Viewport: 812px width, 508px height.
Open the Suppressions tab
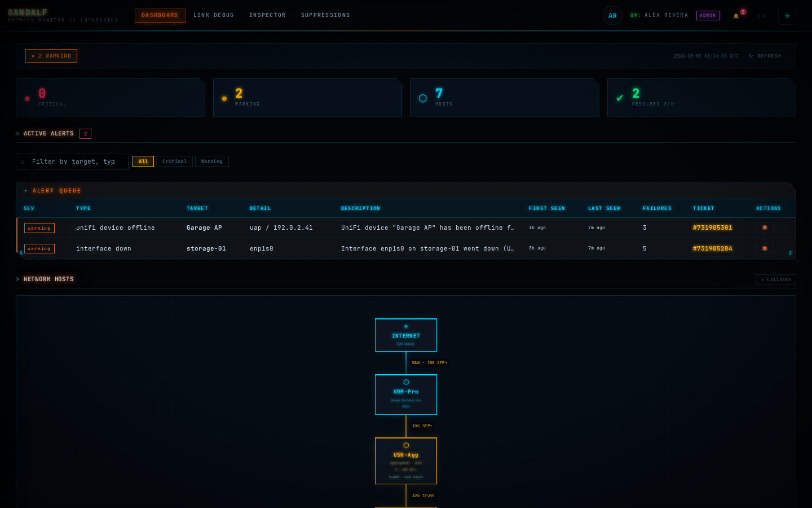(x=325, y=15)
